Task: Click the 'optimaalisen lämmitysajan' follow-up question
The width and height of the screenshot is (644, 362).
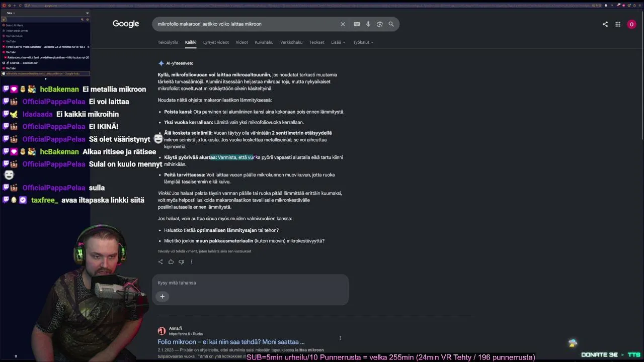Action: point(221,230)
